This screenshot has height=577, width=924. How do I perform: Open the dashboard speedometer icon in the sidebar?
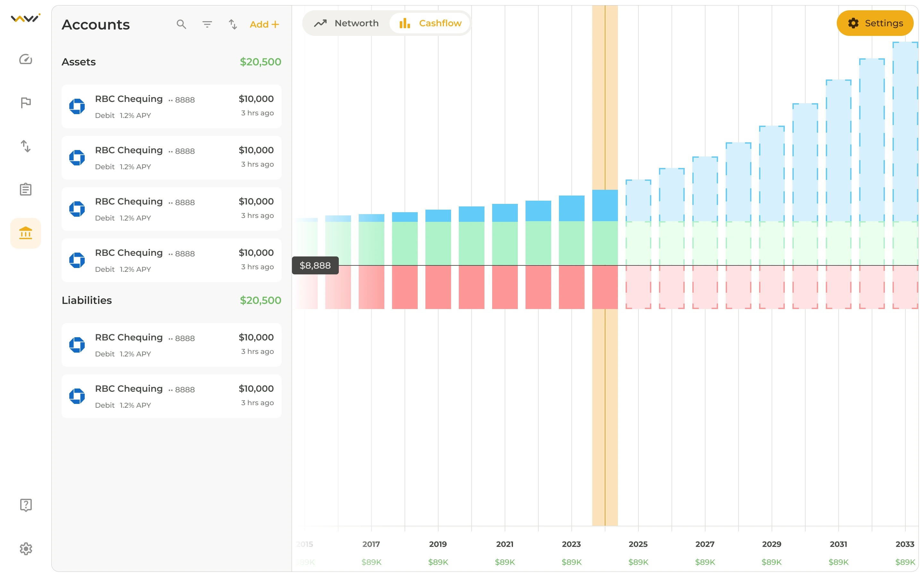pyautogui.click(x=25, y=59)
